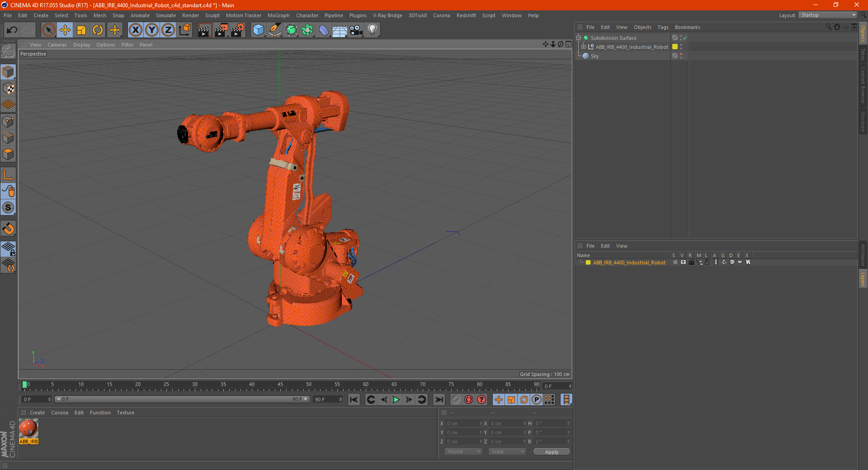Switch to Edges mode
868x470 pixels.
[8, 138]
